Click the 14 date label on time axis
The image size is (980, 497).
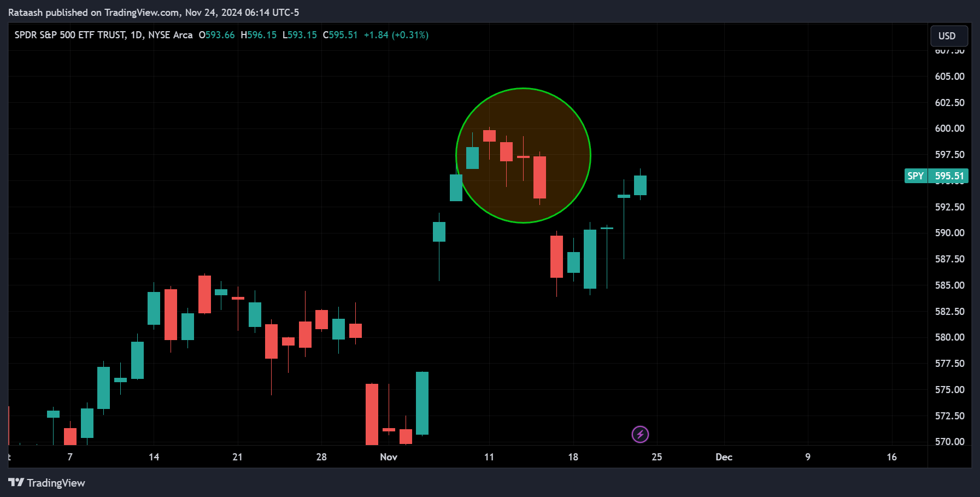[x=154, y=457]
